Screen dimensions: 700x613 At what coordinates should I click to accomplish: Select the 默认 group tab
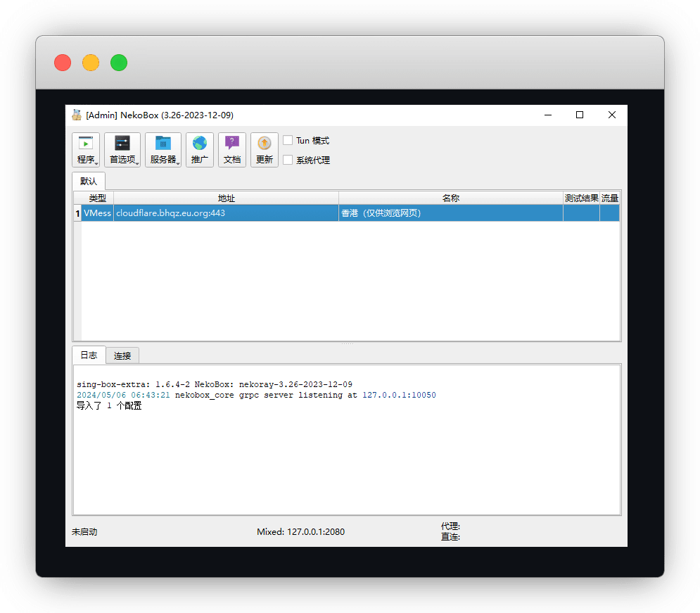pyautogui.click(x=89, y=181)
